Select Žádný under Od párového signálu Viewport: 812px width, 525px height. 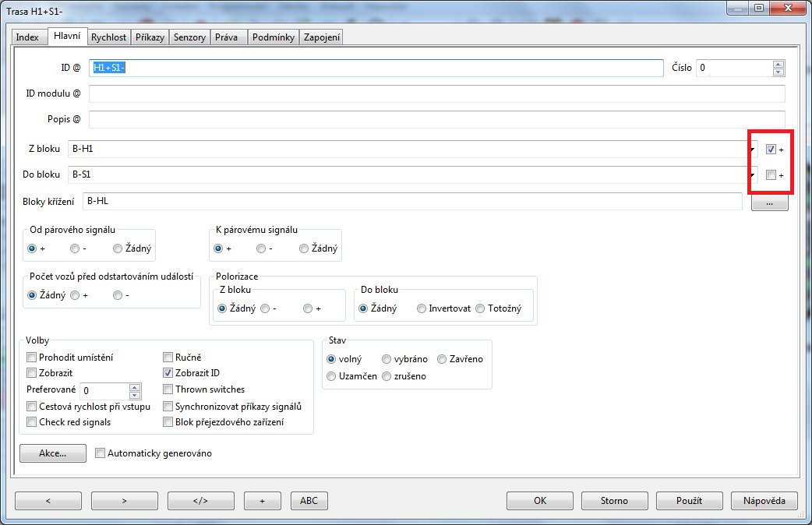[118, 249]
